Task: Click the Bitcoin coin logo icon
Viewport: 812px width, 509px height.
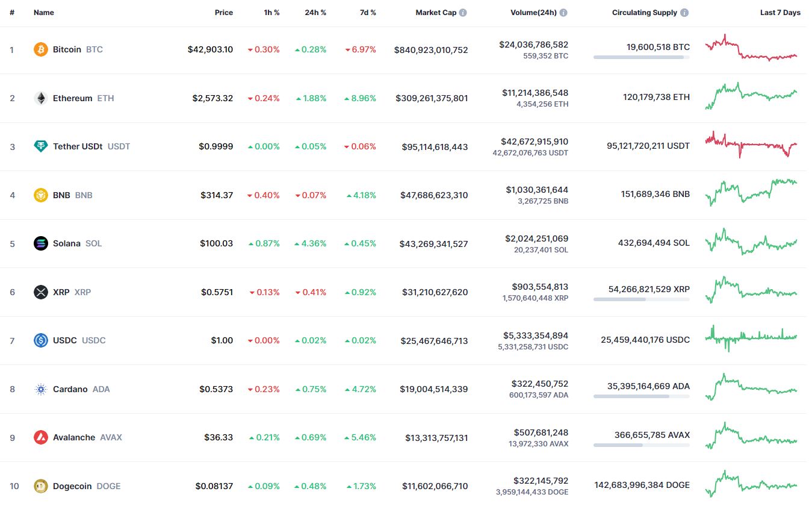Action: tap(41, 49)
